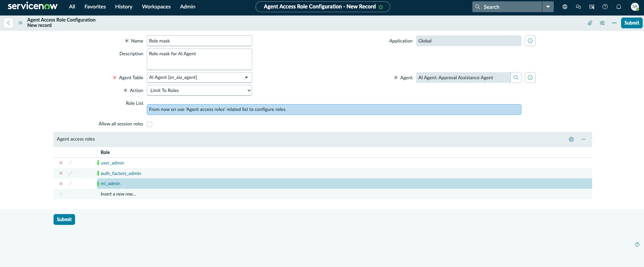Screen dimensions: 644x267
Task: Open the user_admin role link
Action: tap(112, 163)
